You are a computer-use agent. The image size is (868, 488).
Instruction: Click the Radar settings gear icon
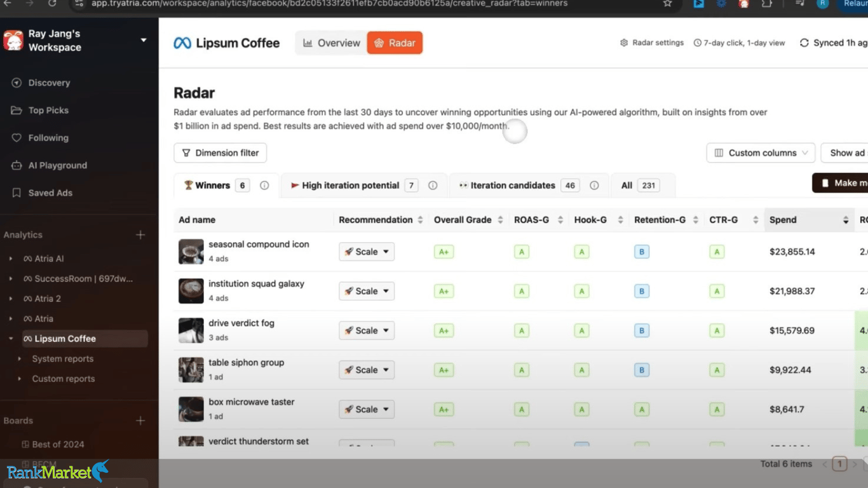coord(624,43)
